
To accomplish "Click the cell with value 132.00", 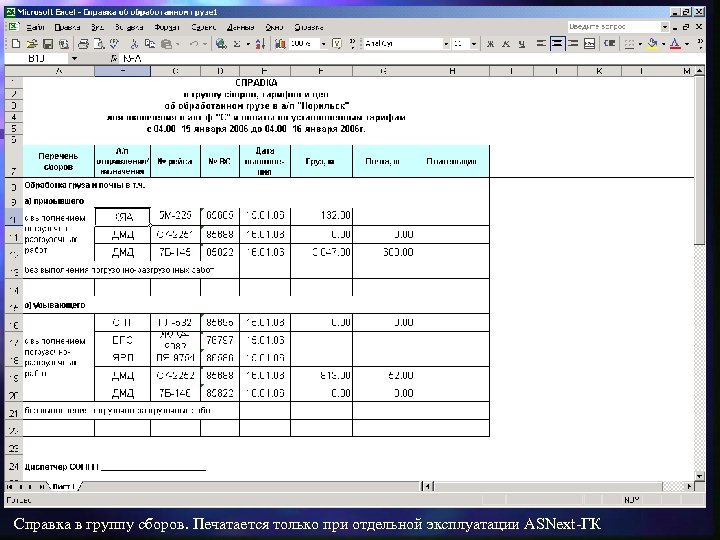I will [321, 216].
